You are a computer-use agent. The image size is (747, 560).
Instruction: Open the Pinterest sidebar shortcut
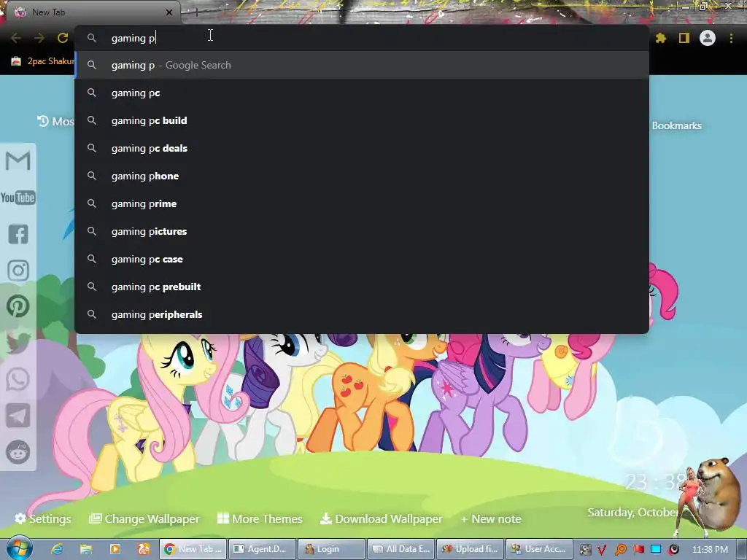point(18,307)
